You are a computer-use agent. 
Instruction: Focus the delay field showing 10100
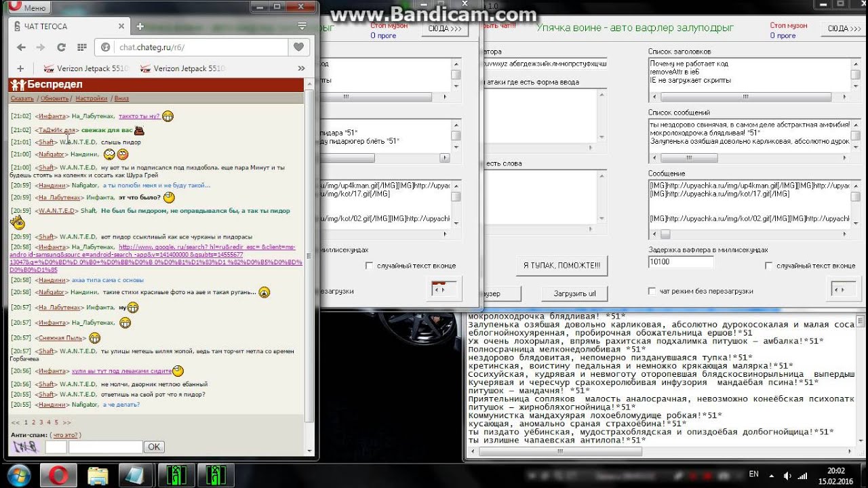681,261
